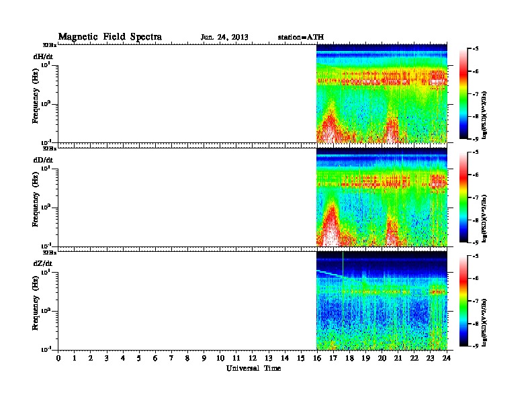Click hour 21 on the Universal Time axis
The height and width of the screenshot is (411, 532).
click(x=398, y=358)
